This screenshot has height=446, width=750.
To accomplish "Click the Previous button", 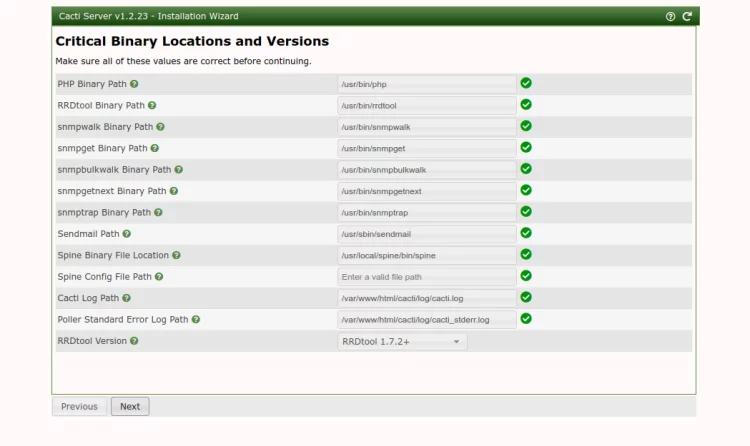I will coord(79,407).
